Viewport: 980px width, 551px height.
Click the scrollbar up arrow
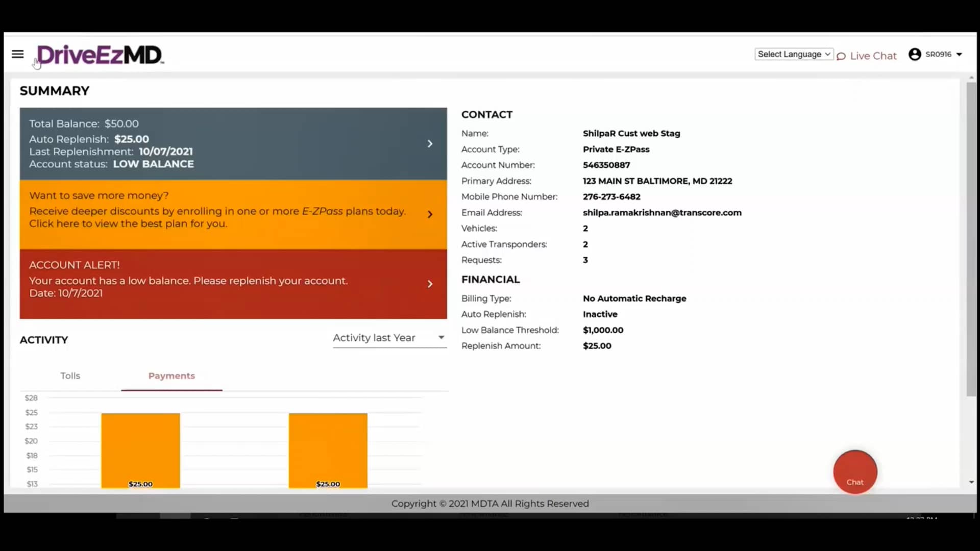pyautogui.click(x=971, y=78)
